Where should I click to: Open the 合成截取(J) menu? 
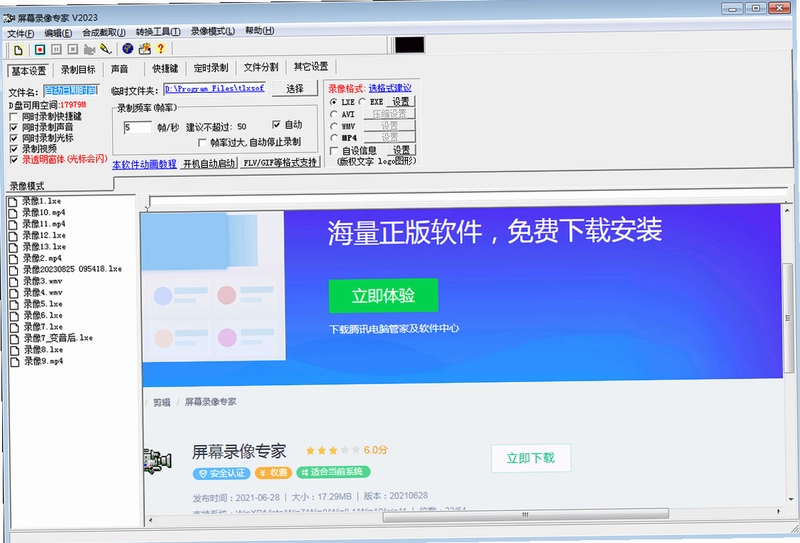[x=104, y=33]
